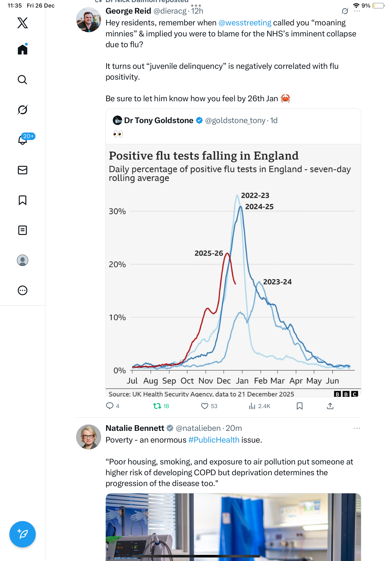Tap the compose new post button
The width and height of the screenshot is (392, 561).
pyautogui.click(x=23, y=534)
